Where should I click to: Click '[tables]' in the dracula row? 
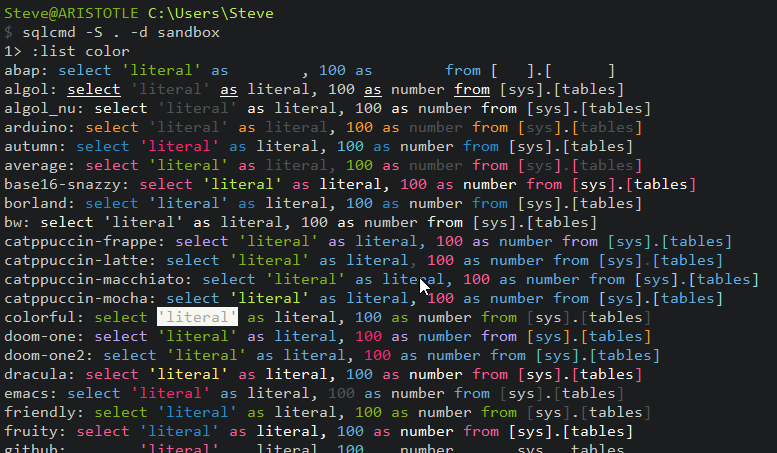pos(607,374)
